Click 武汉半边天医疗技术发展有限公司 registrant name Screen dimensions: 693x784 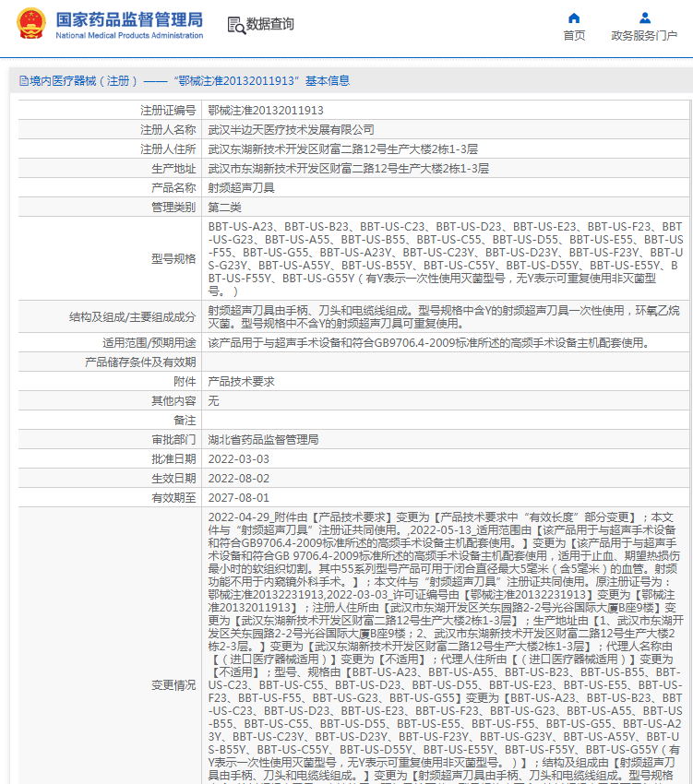click(x=292, y=130)
